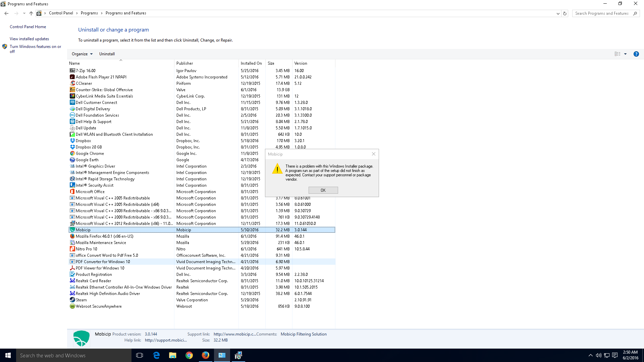Select Intel® Security Assist entry
The height and width of the screenshot is (362, 644).
[x=202, y=185]
